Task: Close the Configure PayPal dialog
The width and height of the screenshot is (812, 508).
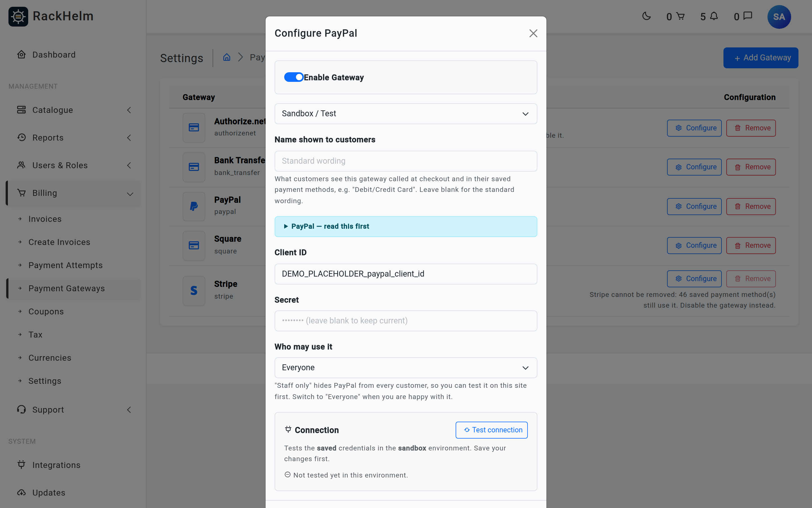Action: [533, 33]
